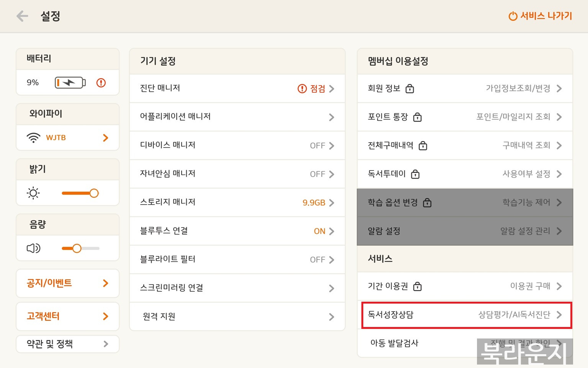Click the volume speaker icon
588x368 pixels.
pos(33,248)
